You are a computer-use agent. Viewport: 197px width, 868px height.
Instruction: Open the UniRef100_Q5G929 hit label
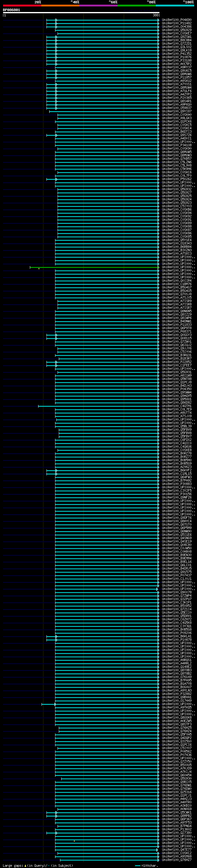pos(177,30)
